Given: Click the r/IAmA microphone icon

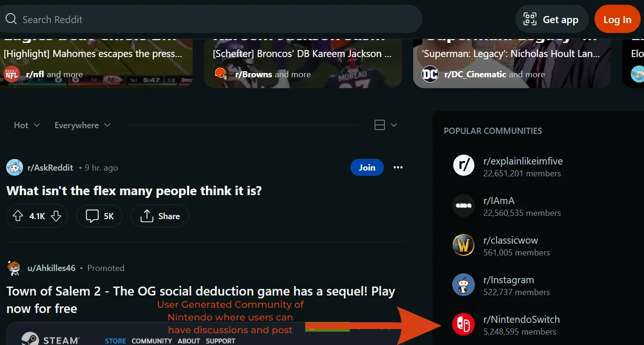Looking at the screenshot, I should coord(463,205).
